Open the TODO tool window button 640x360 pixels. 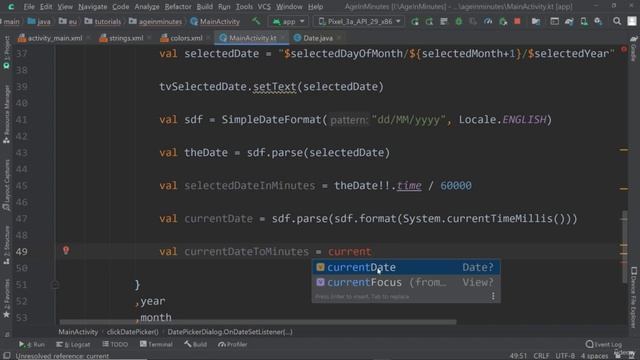point(115,344)
